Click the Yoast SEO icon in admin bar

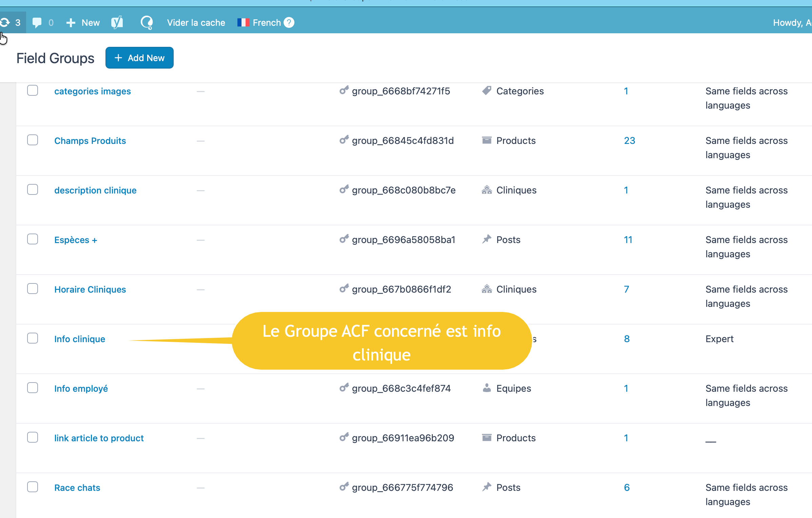117,23
